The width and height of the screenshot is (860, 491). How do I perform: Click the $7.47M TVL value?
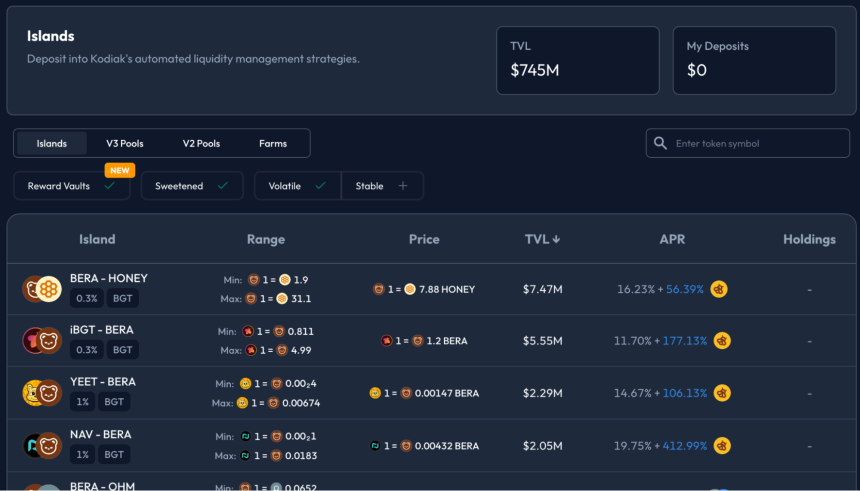pos(542,289)
